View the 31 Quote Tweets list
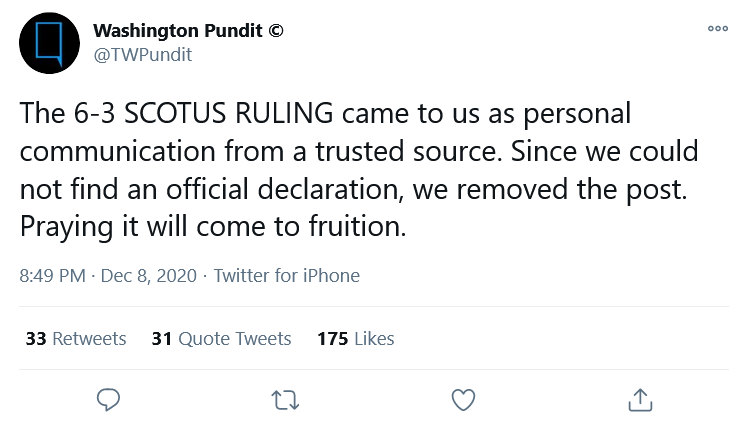Screen dimensions: 748x429 click(x=221, y=339)
